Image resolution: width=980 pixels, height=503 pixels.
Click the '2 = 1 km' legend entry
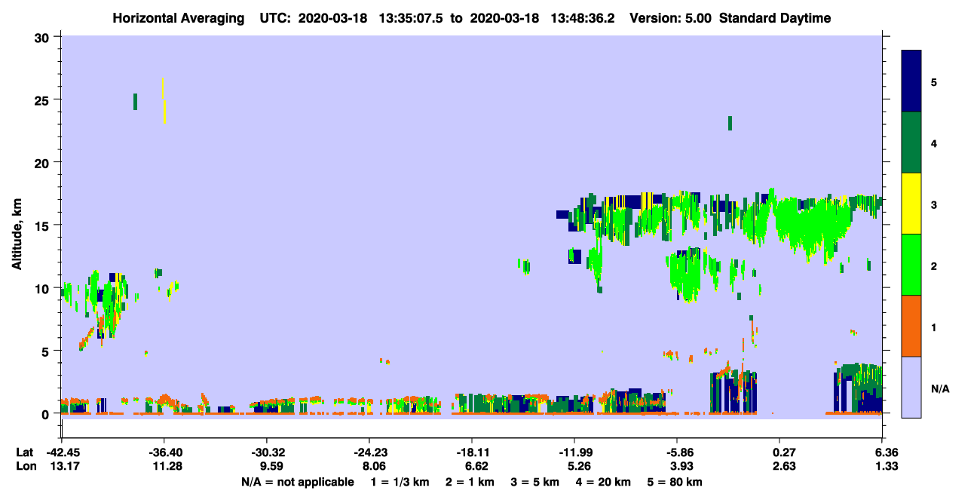[468, 482]
